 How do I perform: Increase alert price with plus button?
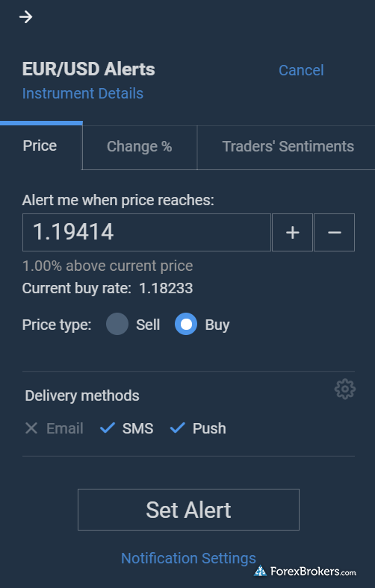click(292, 233)
